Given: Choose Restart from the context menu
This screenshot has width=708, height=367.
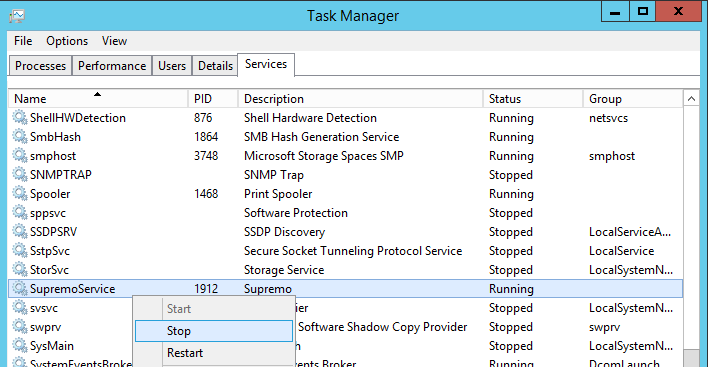Looking at the screenshot, I should pos(214,353).
